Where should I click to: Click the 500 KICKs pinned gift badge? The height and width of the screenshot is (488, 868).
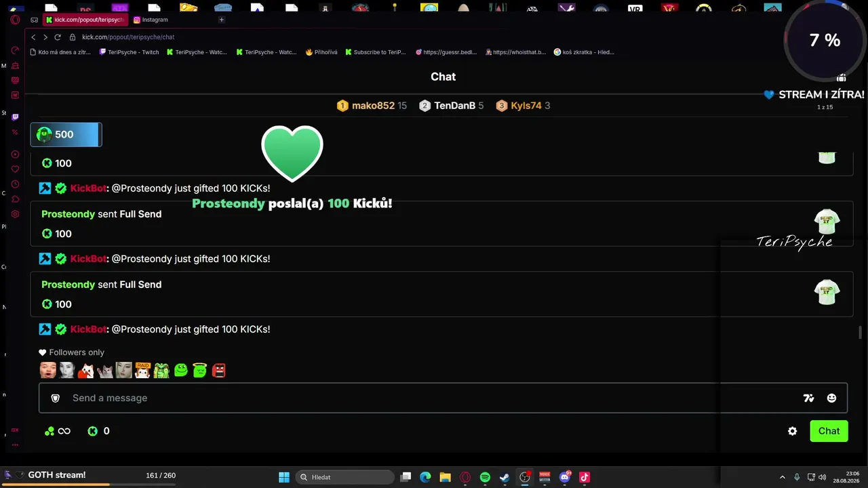[66, 135]
